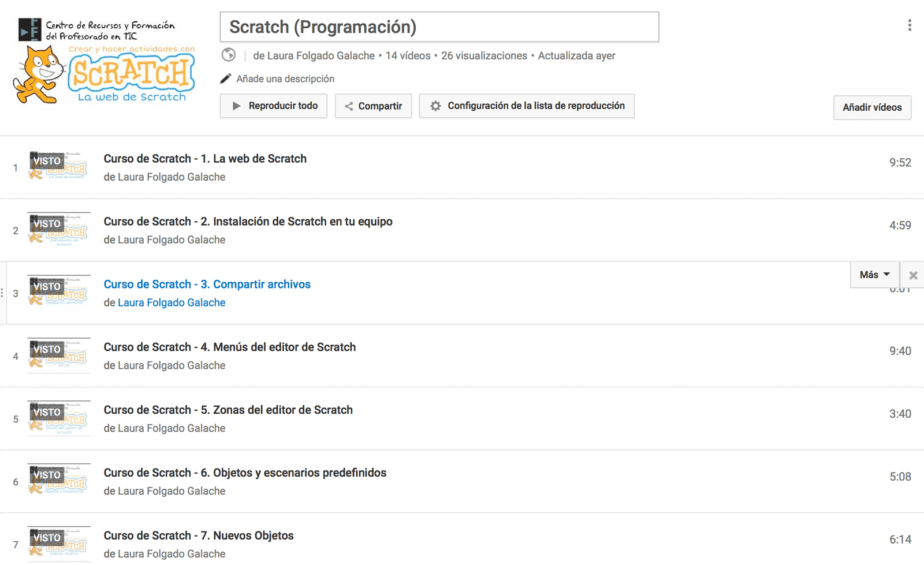The width and height of the screenshot is (924, 565).
Task: Open Curso de Scratch - 2. Instalación de Scratch en tu equipo
Action: pos(248,222)
